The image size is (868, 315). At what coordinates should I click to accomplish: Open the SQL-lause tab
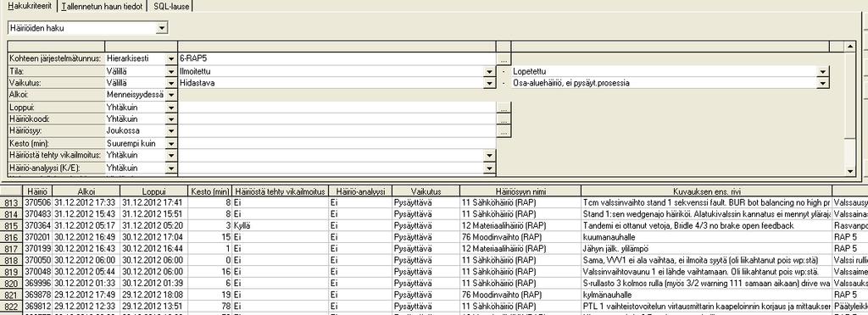point(171,6)
